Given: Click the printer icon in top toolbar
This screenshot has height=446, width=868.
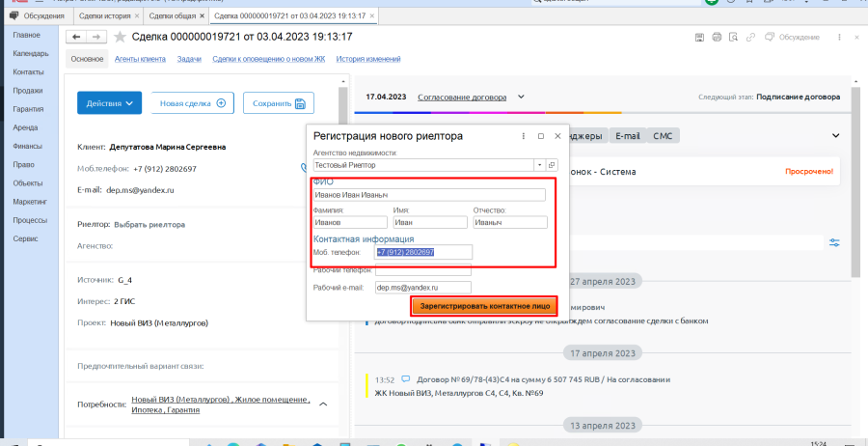Looking at the screenshot, I should pos(719,37).
